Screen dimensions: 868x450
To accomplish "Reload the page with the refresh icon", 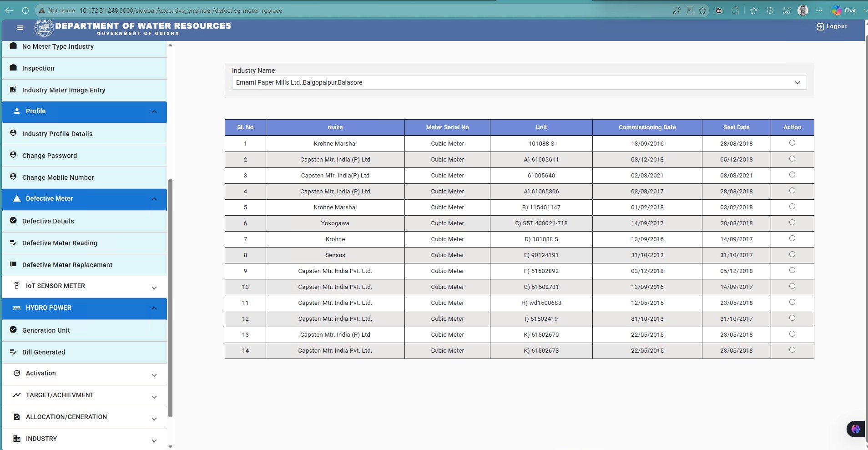I will 25,10.
